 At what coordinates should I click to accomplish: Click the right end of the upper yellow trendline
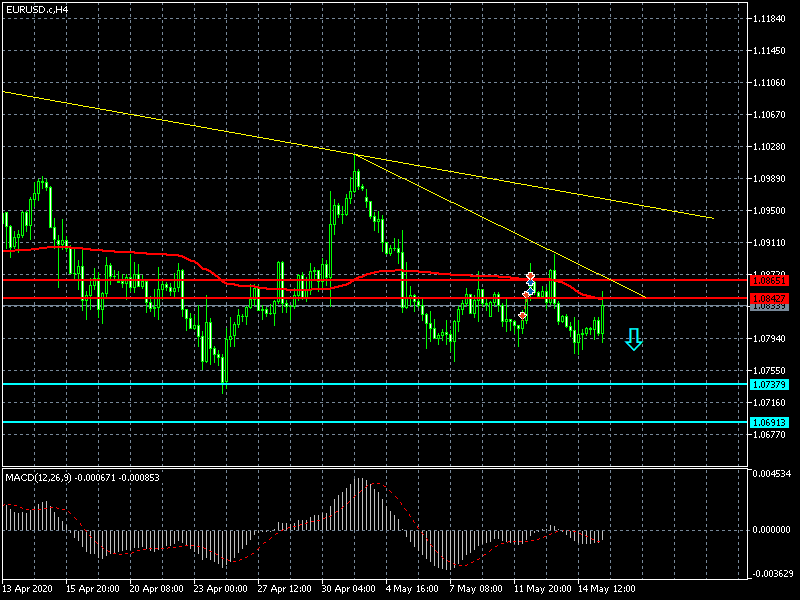(x=712, y=217)
